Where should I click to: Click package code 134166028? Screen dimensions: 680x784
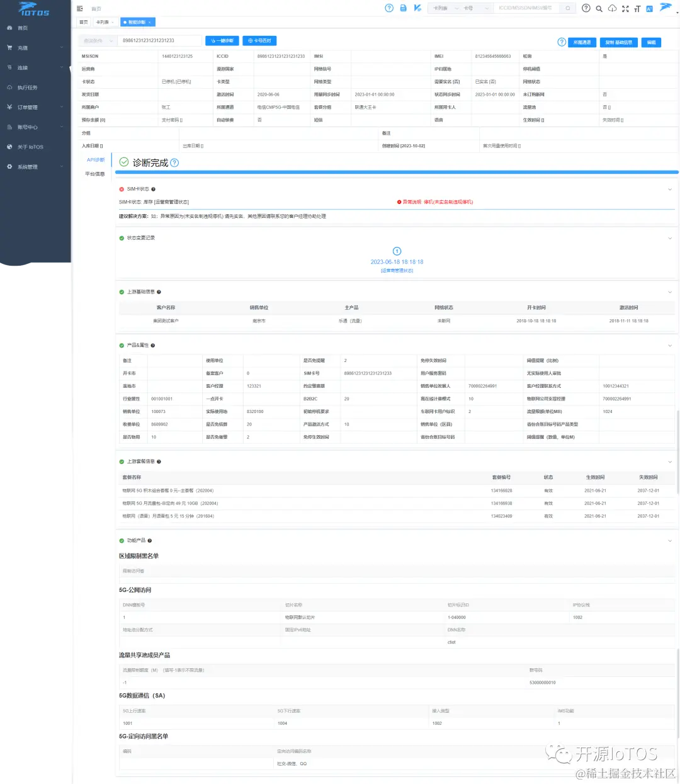(x=501, y=491)
